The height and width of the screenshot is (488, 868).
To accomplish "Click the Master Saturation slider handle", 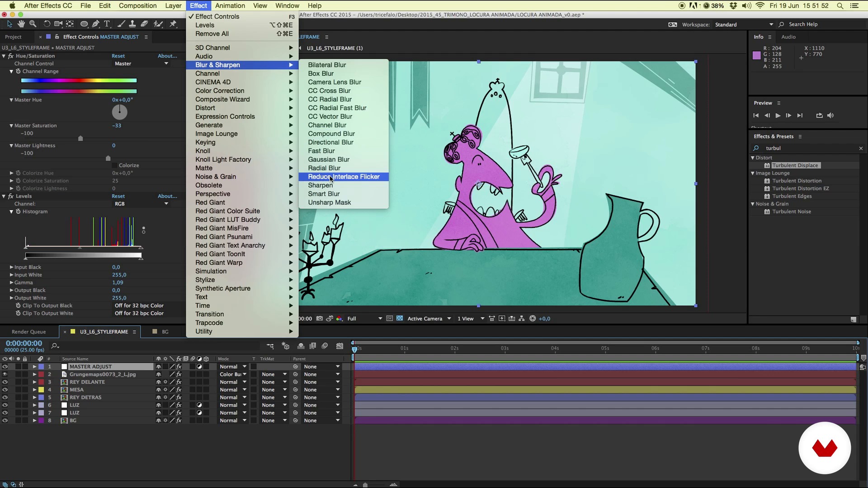I will pos(80,138).
